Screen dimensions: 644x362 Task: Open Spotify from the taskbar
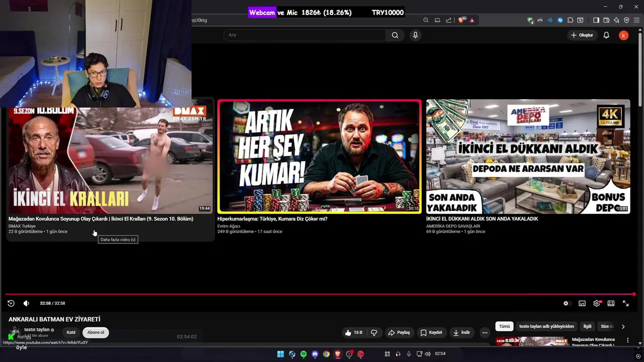click(303, 354)
